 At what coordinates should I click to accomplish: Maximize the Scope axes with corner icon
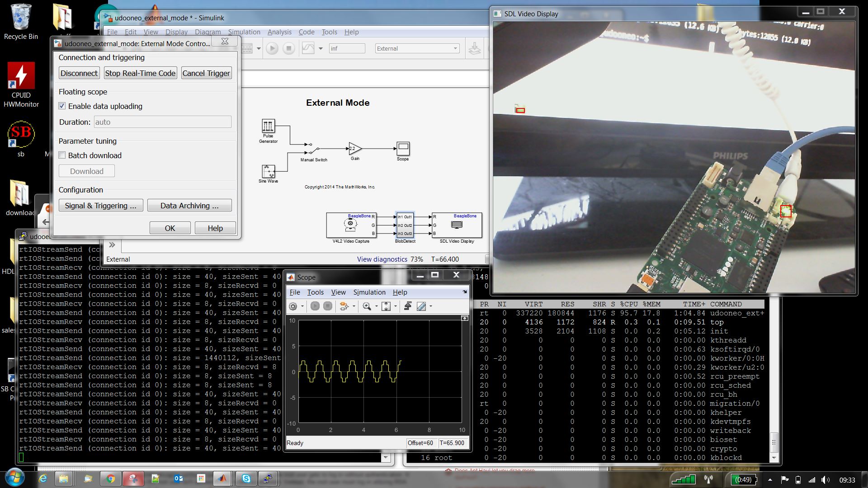click(464, 319)
